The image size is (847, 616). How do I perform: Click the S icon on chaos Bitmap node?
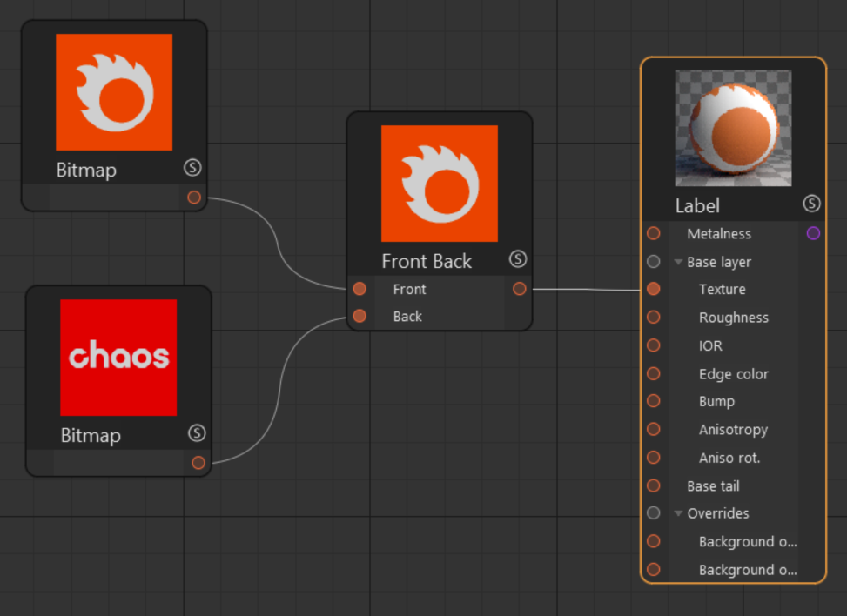(197, 433)
